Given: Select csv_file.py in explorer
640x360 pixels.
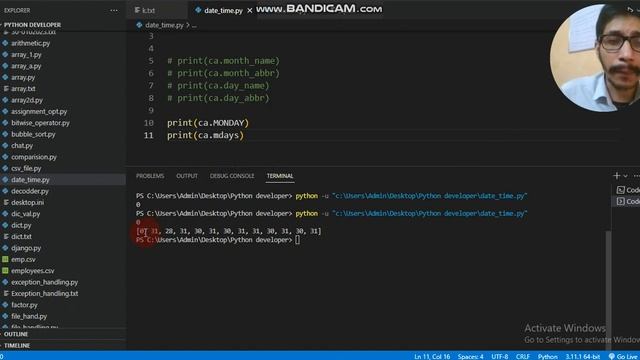Looking at the screenshot, I should (x=26, y=169).
